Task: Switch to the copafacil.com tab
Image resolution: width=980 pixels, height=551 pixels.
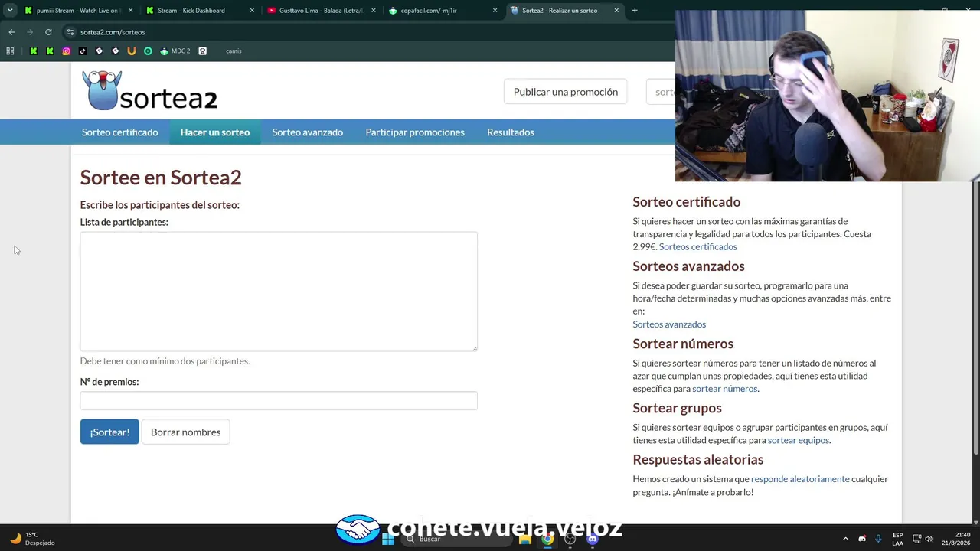Action: point(442,11)
